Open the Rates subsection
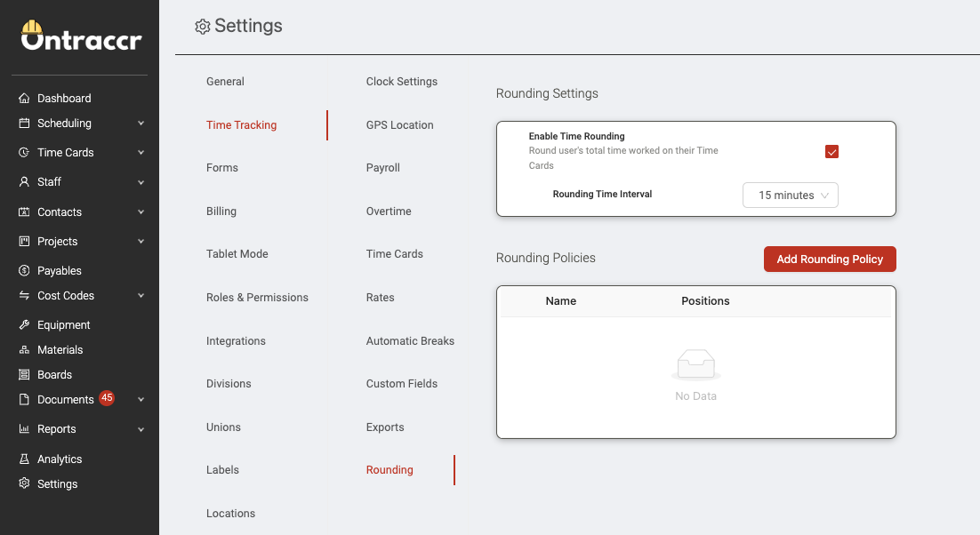 point(380,297)
